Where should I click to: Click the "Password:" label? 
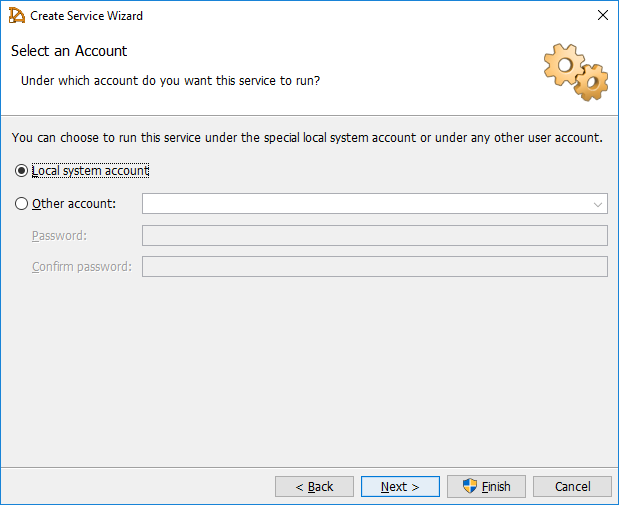click(59, 236)
